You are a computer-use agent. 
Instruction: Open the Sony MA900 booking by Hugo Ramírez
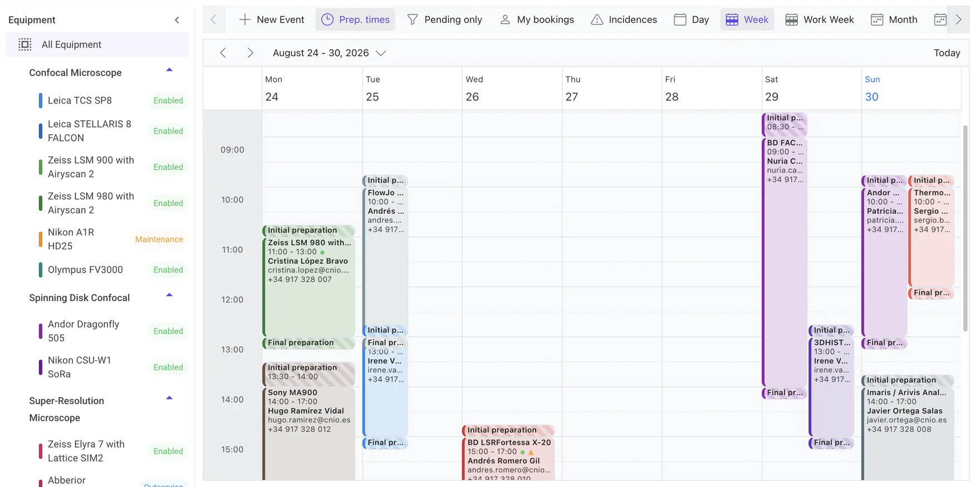(x=309, y=434)
